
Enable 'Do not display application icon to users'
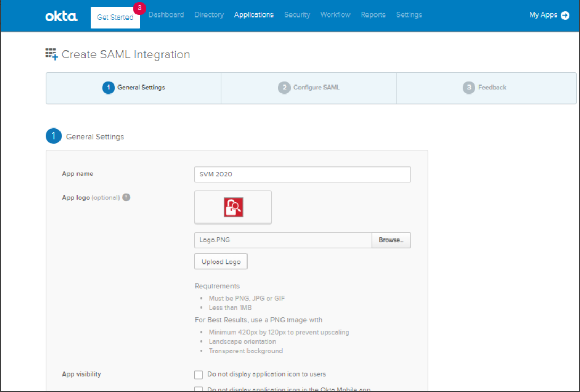[x=199, y=374]
